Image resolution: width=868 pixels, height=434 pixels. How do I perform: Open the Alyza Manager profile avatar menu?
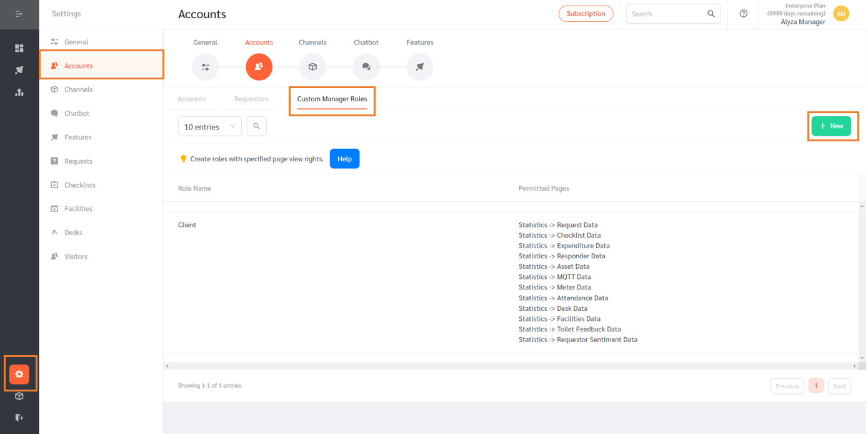[841, 13]
